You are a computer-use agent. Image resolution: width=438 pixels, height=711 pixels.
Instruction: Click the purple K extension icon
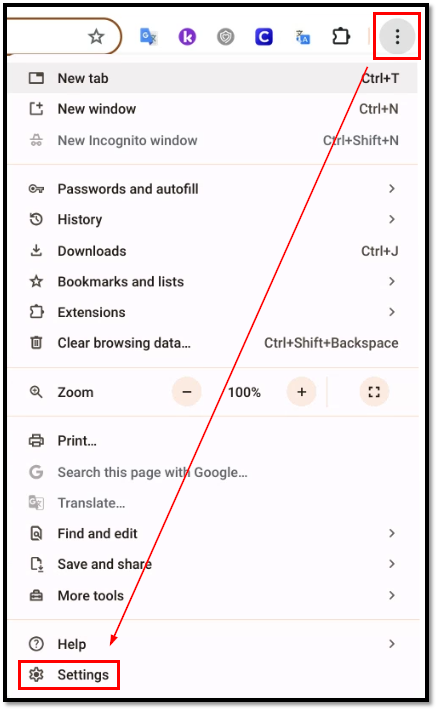pyautogui.click(x=187, y=37)
